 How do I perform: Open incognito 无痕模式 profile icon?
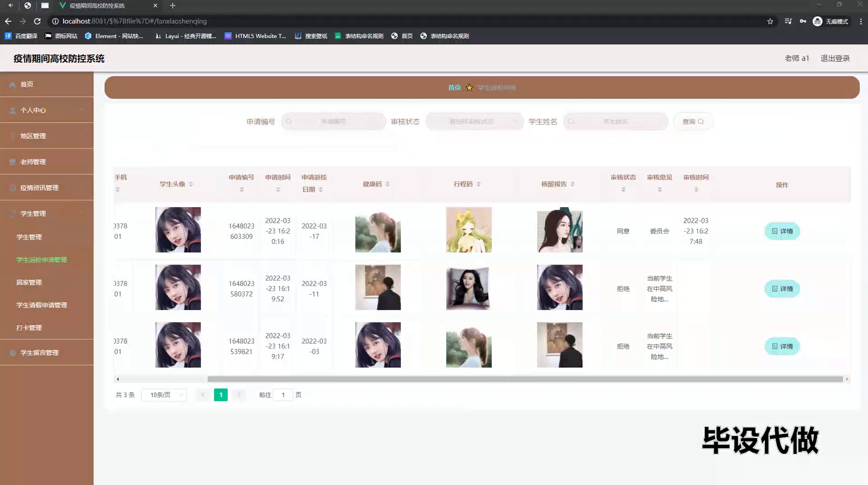830,21
